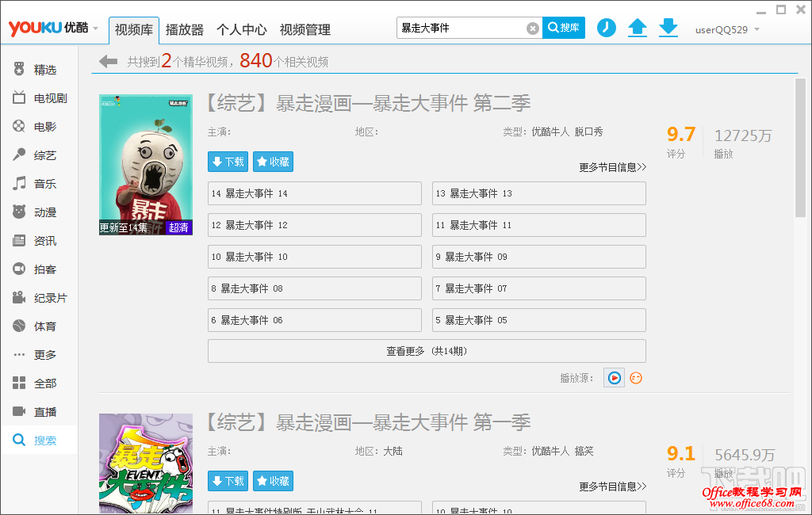812x515 pixels.
Task: Download season one with 下载 button
Action: click(x=228, y=481)
